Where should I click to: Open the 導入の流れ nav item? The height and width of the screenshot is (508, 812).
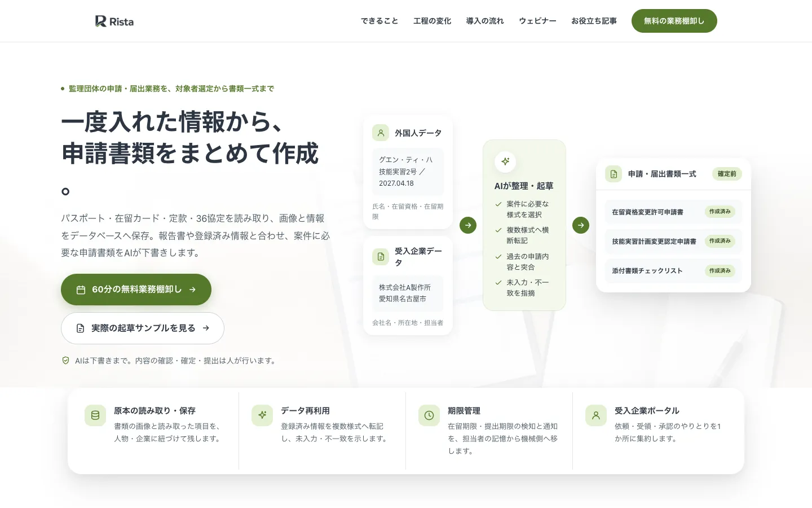485,21
